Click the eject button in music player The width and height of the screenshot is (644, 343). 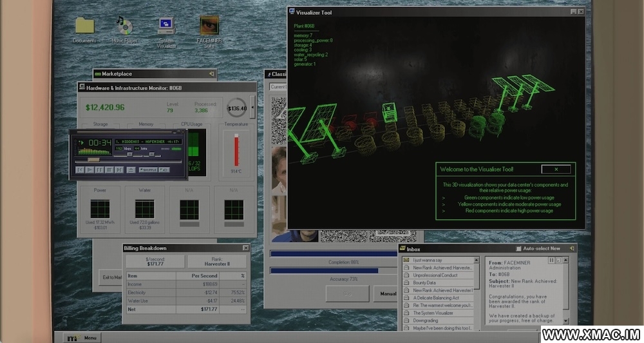(x=131, y=170)
